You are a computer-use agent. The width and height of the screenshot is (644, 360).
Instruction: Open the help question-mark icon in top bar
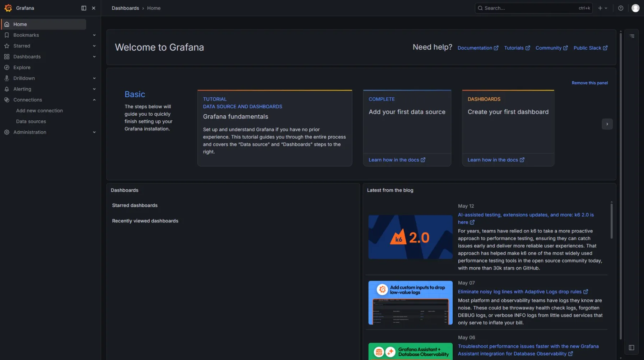(x=621, y=8)
